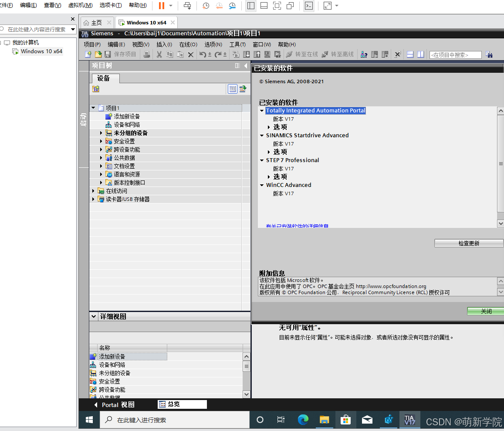Screen dimensions: 504x431
Task: Click the 在项目中搜索 input field
Action: pyautogui.click(x=456, y=55)
